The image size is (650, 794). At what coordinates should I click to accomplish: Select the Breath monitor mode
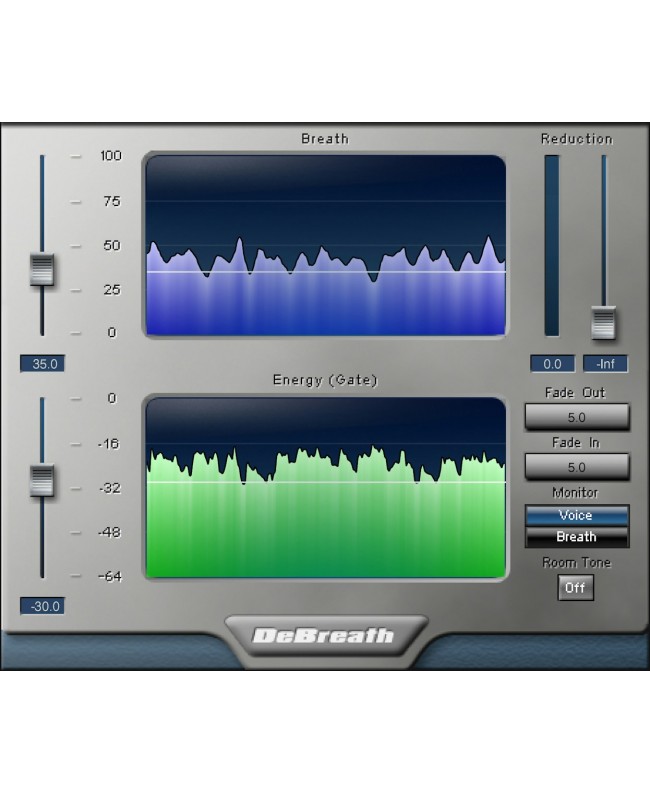coord(577,537)
